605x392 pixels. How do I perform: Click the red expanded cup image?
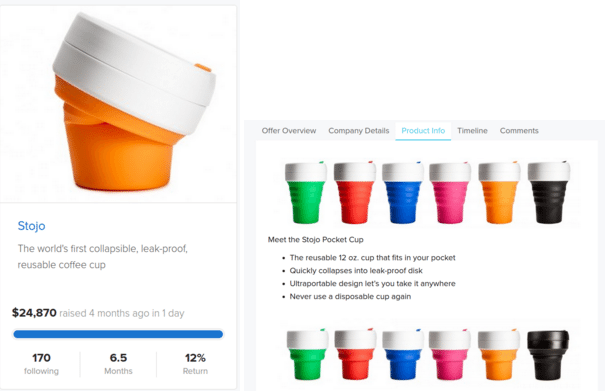(x=355, y=192)
